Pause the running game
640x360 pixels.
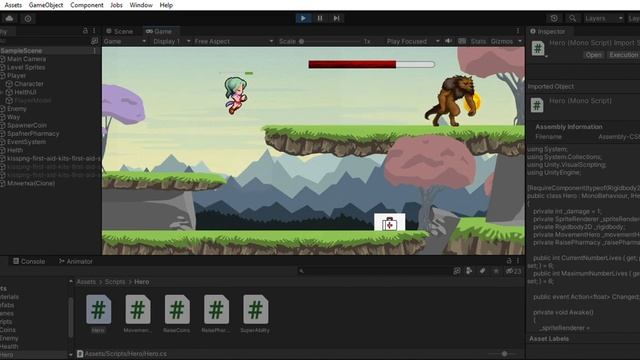coord(320,18)
